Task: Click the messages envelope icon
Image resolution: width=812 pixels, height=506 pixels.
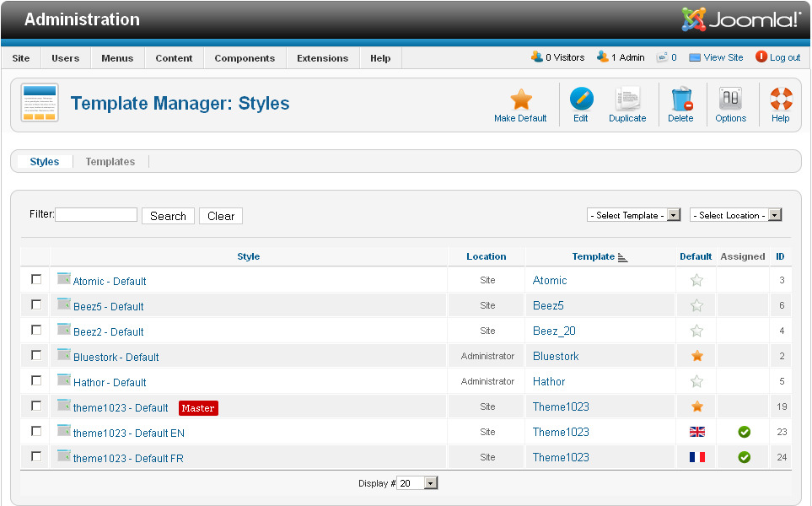Action: point(662,57)
